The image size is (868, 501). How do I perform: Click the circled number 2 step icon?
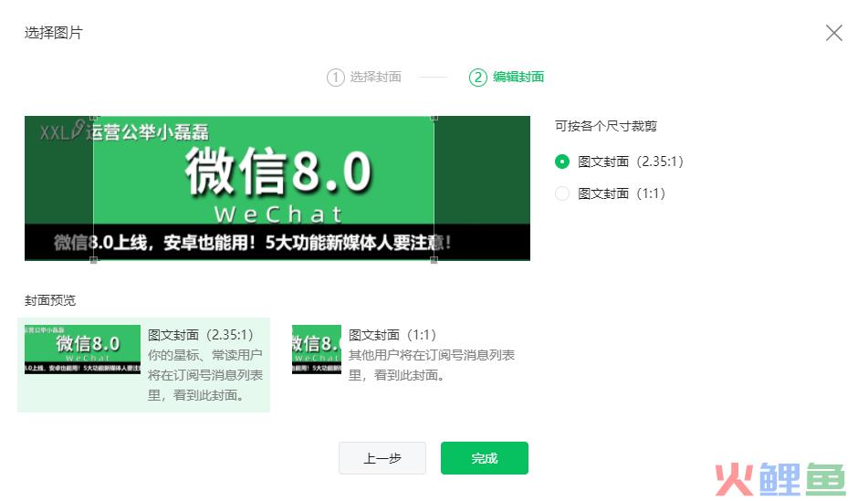pyautogui.click(x=477, y=78)
